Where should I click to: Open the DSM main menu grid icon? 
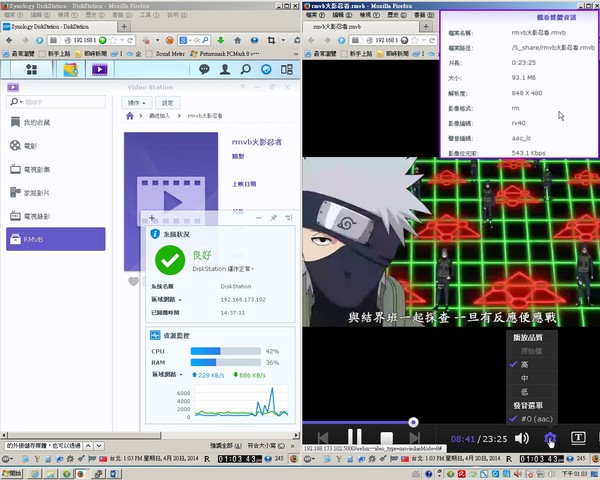coord(32,70)
